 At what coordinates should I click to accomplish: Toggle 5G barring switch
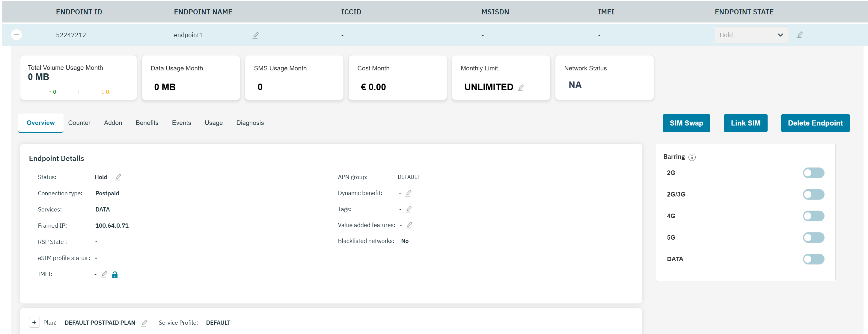[813, 237]
